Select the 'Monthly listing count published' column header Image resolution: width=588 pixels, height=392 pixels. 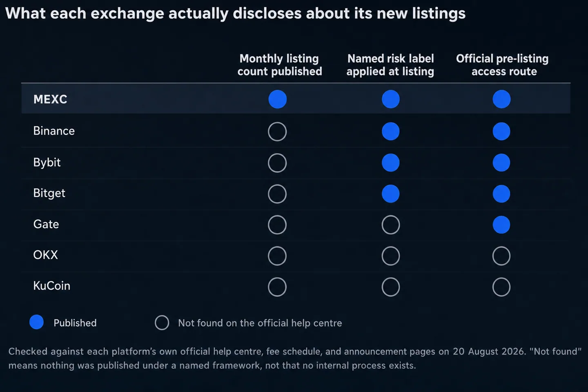pos(280,65)
